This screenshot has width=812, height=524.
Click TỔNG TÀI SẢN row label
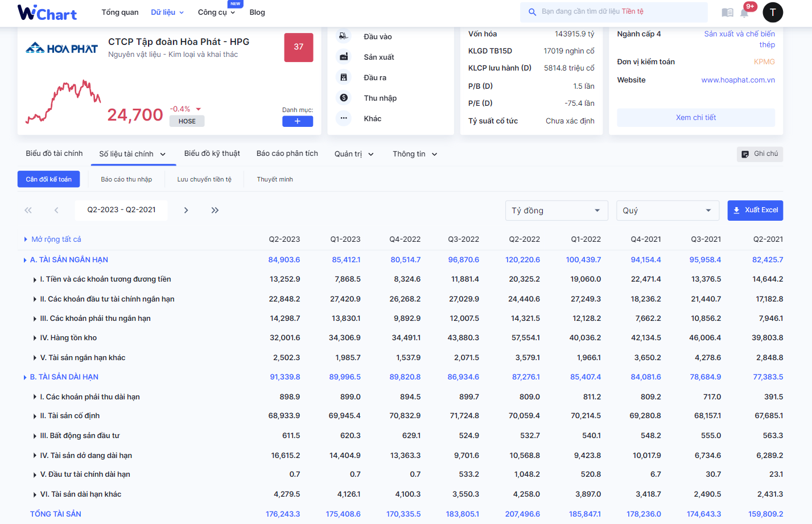click(56, 514)
